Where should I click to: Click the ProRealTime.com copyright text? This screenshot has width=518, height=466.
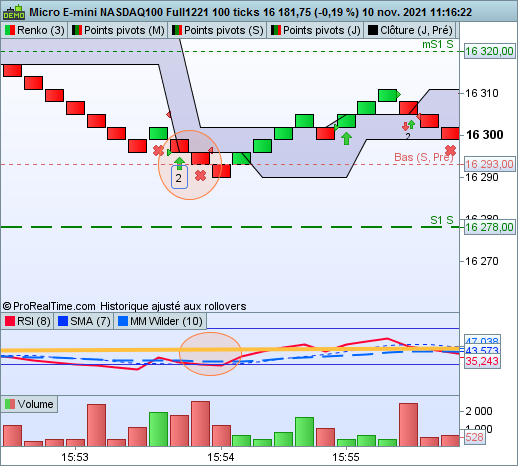tap(49, 306)
